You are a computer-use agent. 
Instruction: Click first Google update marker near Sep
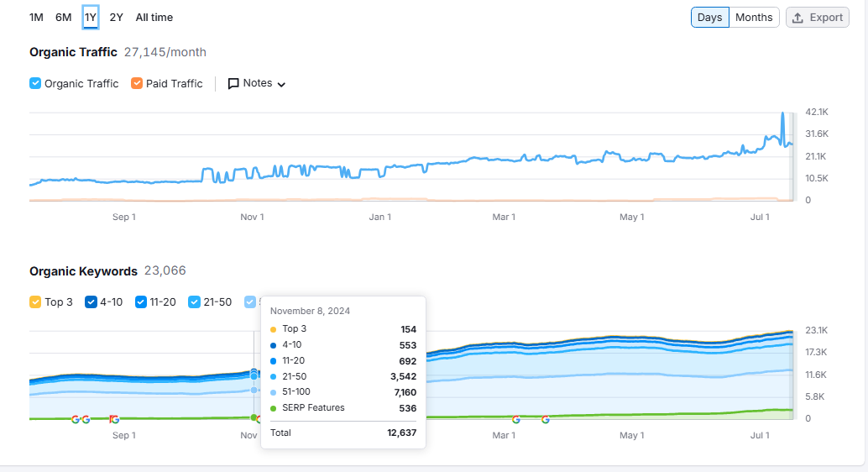(x=76, y=419)
